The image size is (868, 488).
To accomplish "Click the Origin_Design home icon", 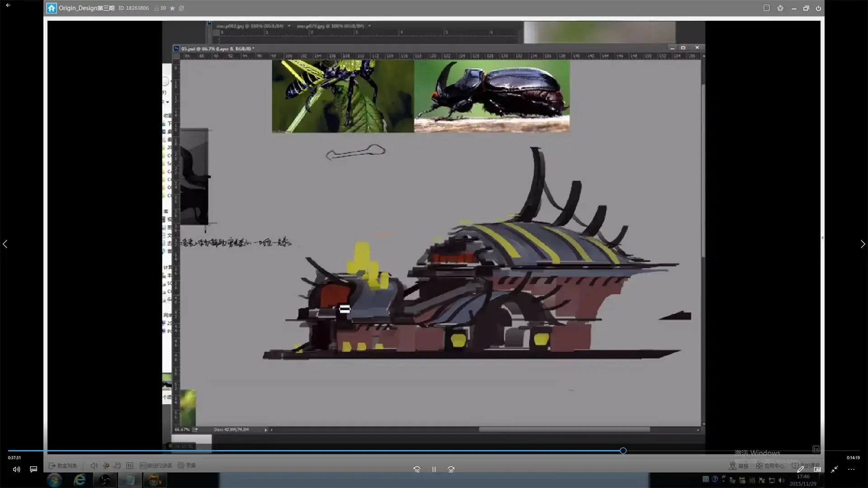I will point(52,8).
